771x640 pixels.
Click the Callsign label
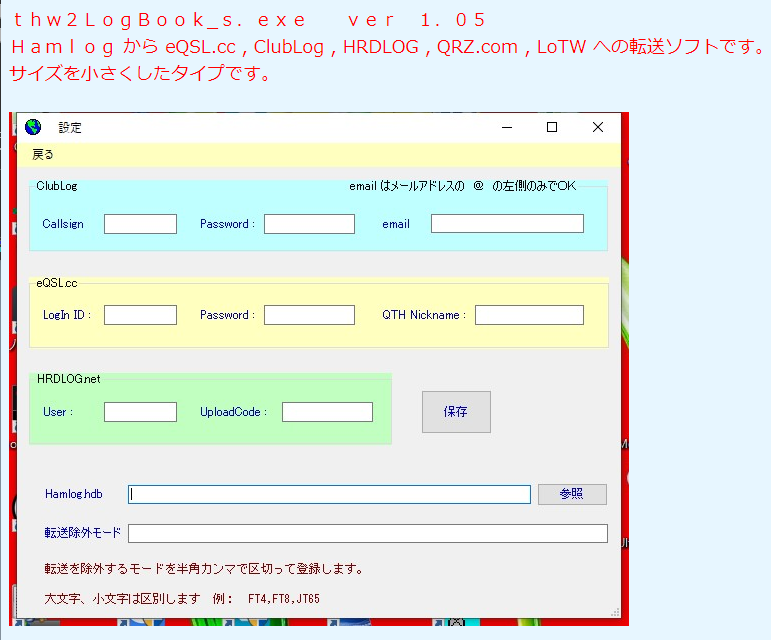coord(63,224)
